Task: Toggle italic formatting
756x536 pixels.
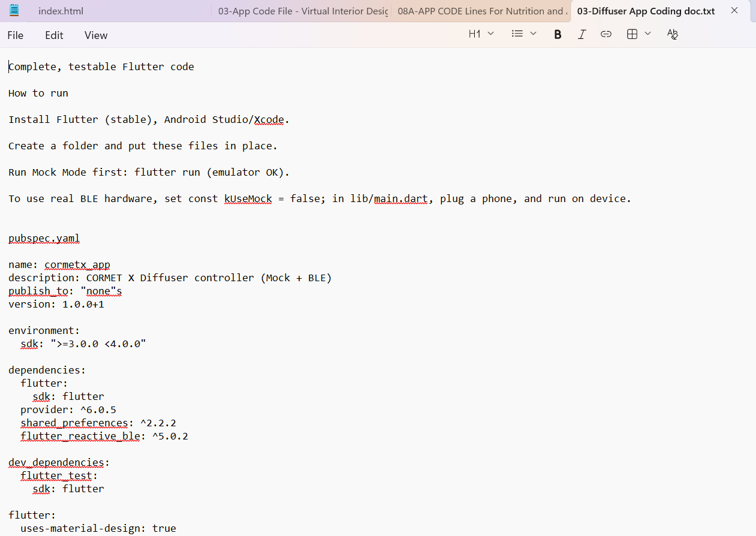Action: (x=582, y=34)
